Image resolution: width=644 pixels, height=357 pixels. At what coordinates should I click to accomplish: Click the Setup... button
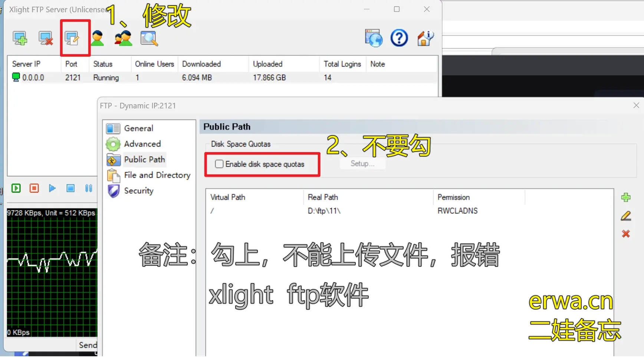[362, 164]
